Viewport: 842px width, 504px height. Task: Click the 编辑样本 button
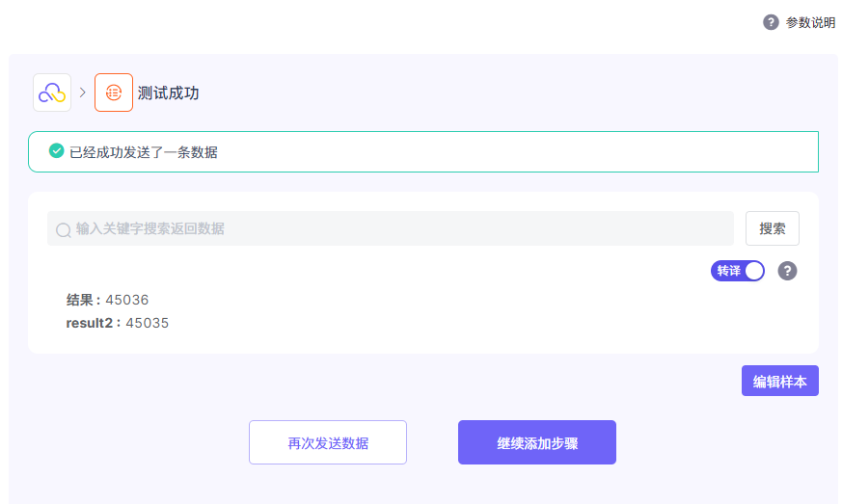779,381
